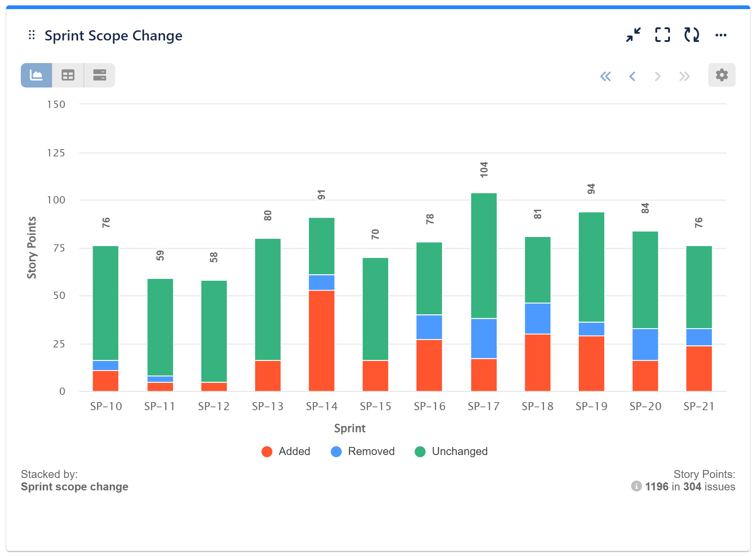Select the bar chart view icon
Viewport: 756px width, 556px height.
(x=36, y=75)
